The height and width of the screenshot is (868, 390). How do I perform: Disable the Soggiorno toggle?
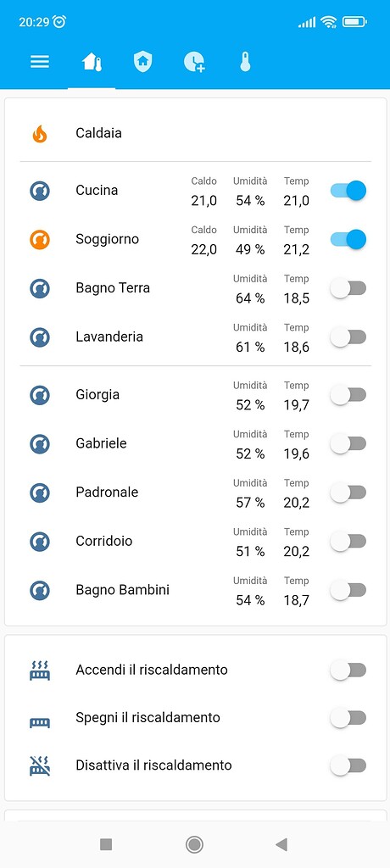pyautogui.click(x=348, y=239)
